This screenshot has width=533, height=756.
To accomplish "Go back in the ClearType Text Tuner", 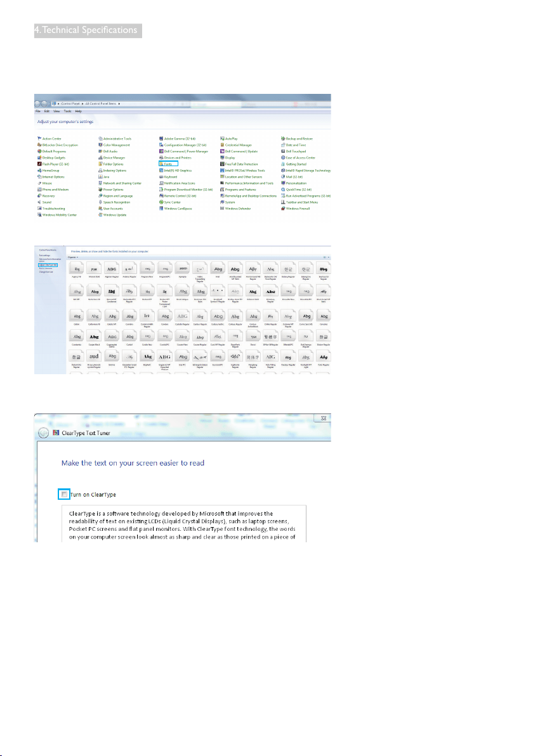I will [43, 433].
